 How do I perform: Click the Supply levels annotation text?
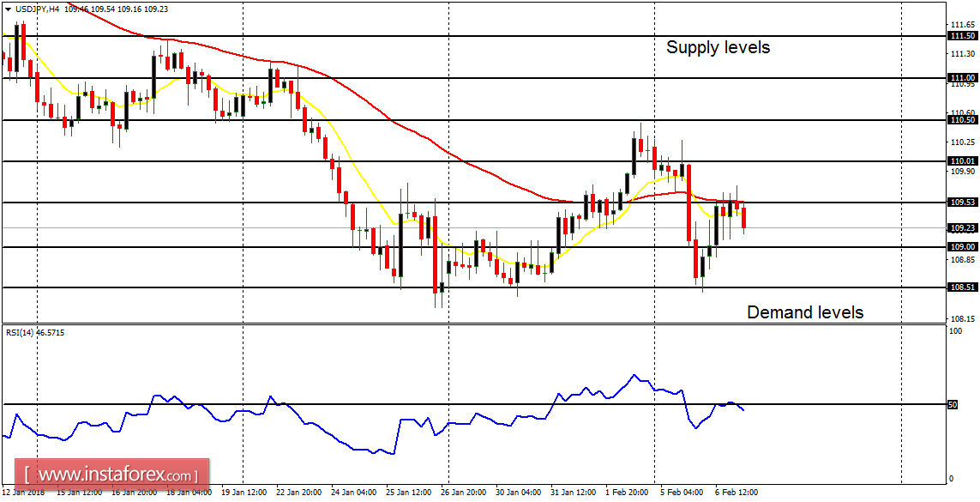(x=718, y=47)
